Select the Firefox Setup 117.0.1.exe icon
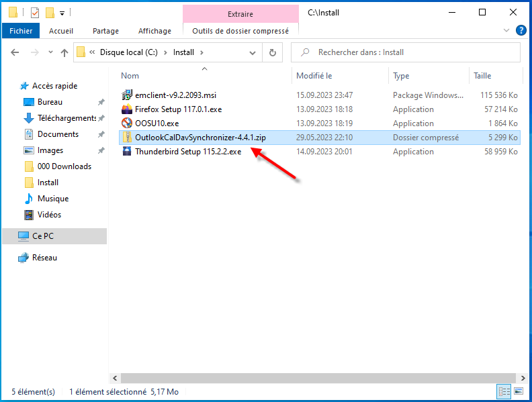 (x=127, y=109)
